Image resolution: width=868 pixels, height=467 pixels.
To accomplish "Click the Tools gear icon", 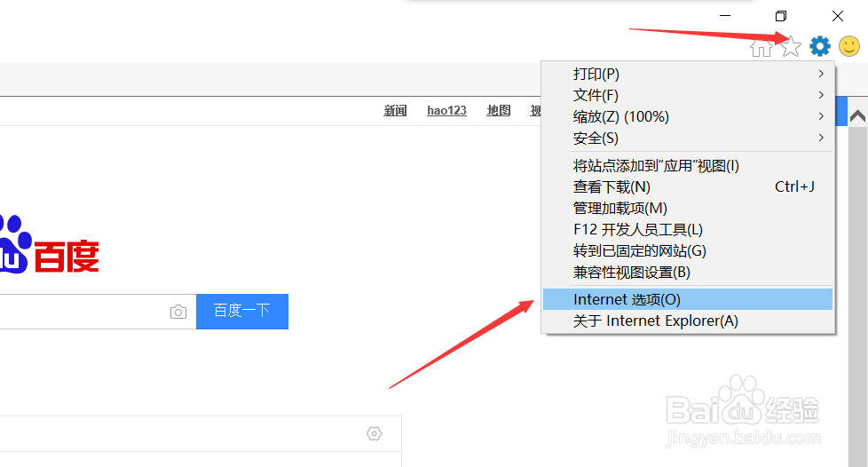I will 820,46.
